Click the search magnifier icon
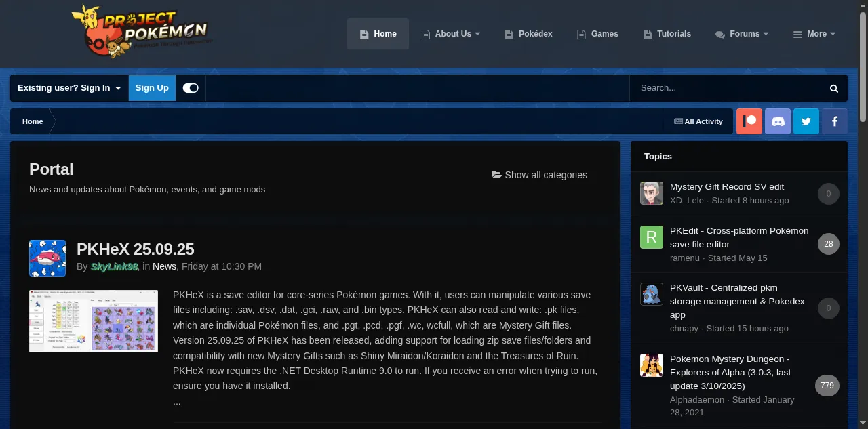This screenshot has height=429, width=868. coord(834,88)
